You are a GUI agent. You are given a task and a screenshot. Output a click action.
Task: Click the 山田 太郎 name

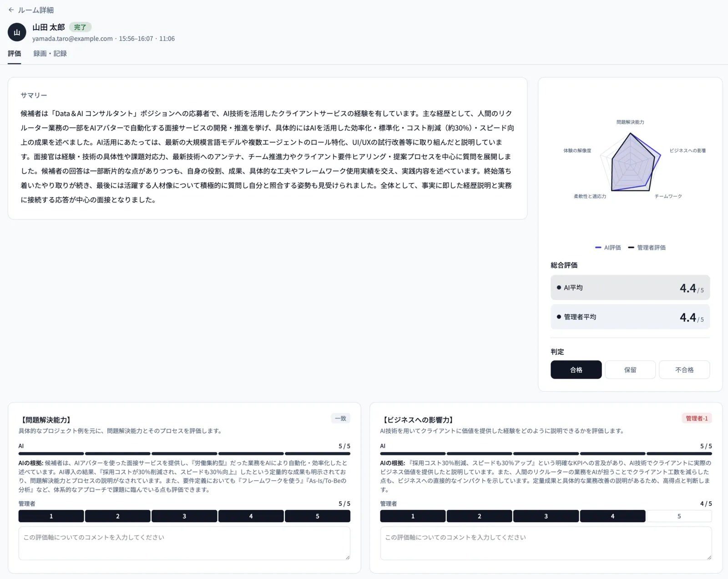[49, 27]
